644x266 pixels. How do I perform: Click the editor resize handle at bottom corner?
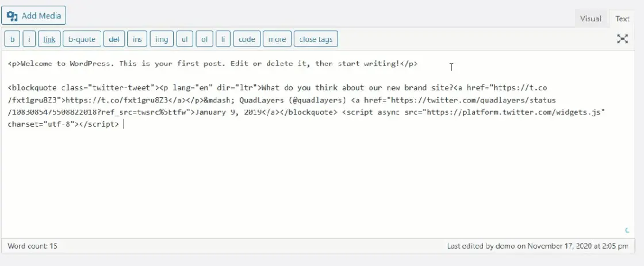coord(627,231)
